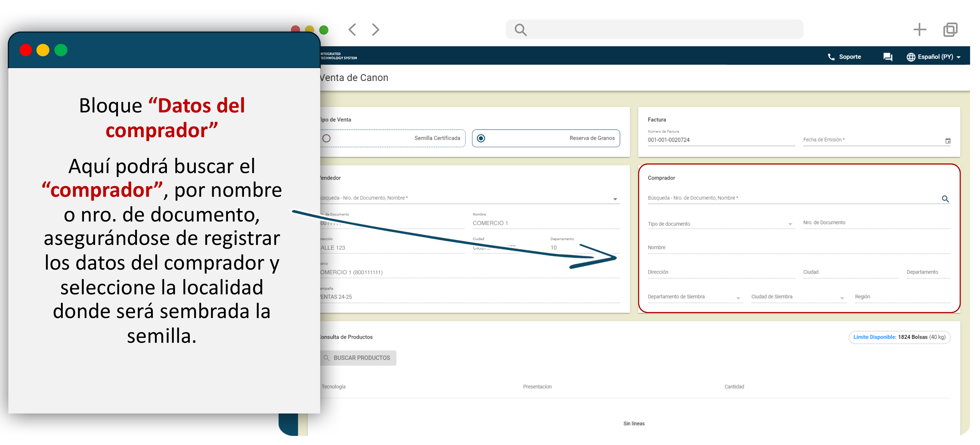Select the Semilla Certificada radio option
The width and height of the screenshot is (980, 445).
click(326, 138)
